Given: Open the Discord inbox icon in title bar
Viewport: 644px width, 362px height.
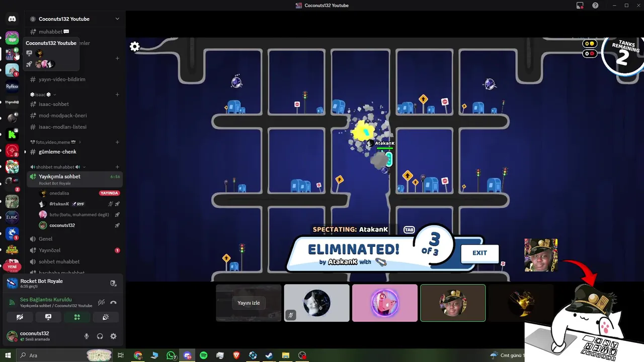Looking at the screenshot, I should (x=580, y=6).
